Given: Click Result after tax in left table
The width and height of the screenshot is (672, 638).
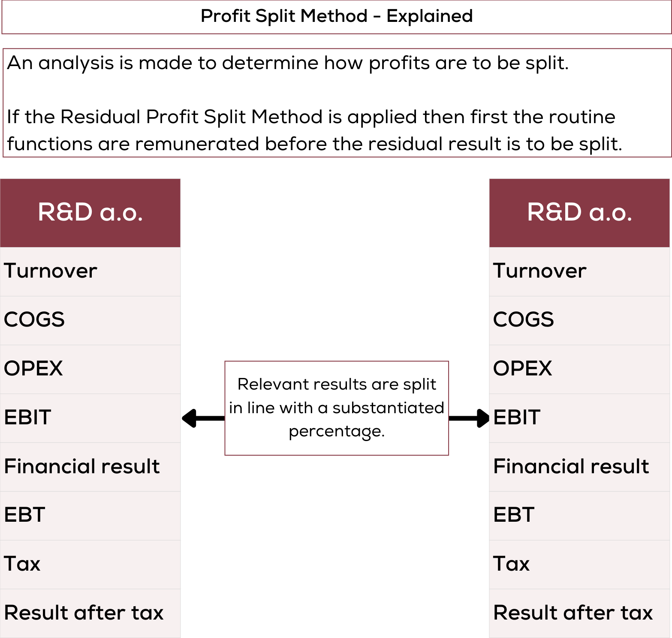Looking at the screenshot, I should click(x=90, y=613).
